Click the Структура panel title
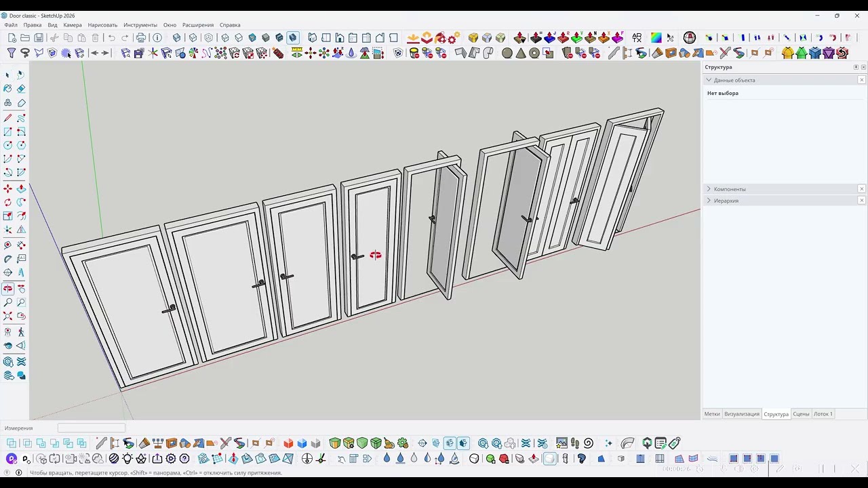Image resolution: width=868 pixels, height=488 pixels. click(718, 67)
